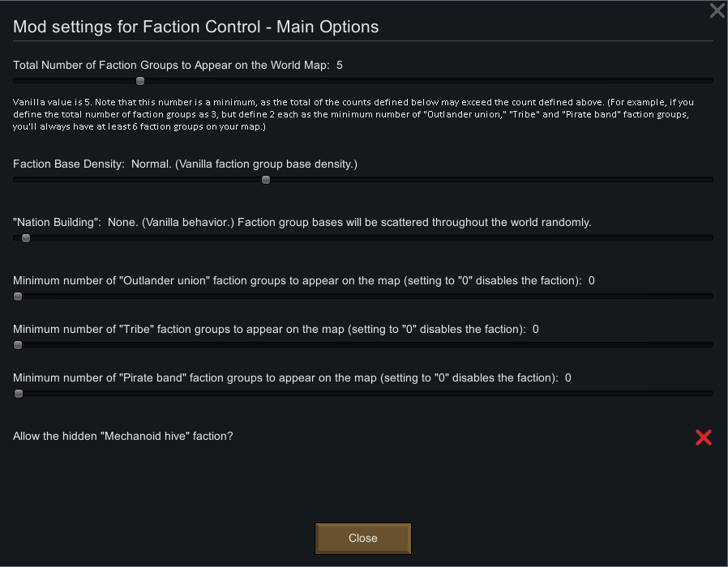Viewport: 728px width, 567px height.
Task: Click the Tribe minimum slider handle
Action: pyautogui.click(x=18, y=345)
